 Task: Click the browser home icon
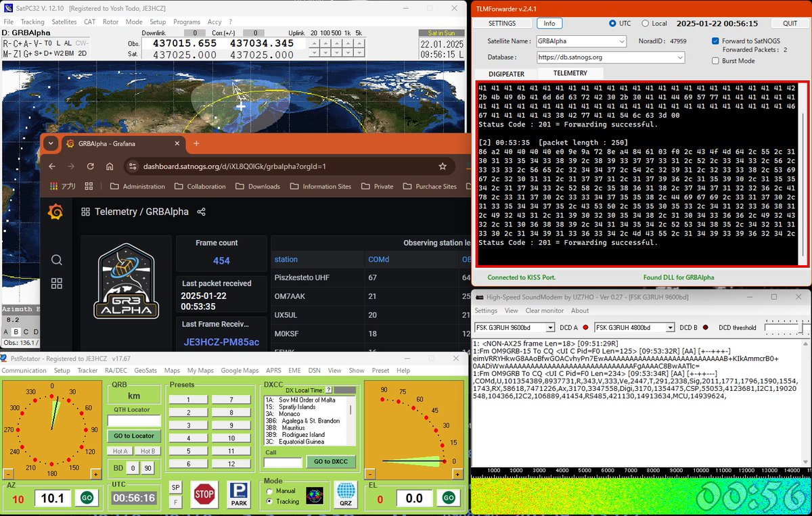point(110,166)
